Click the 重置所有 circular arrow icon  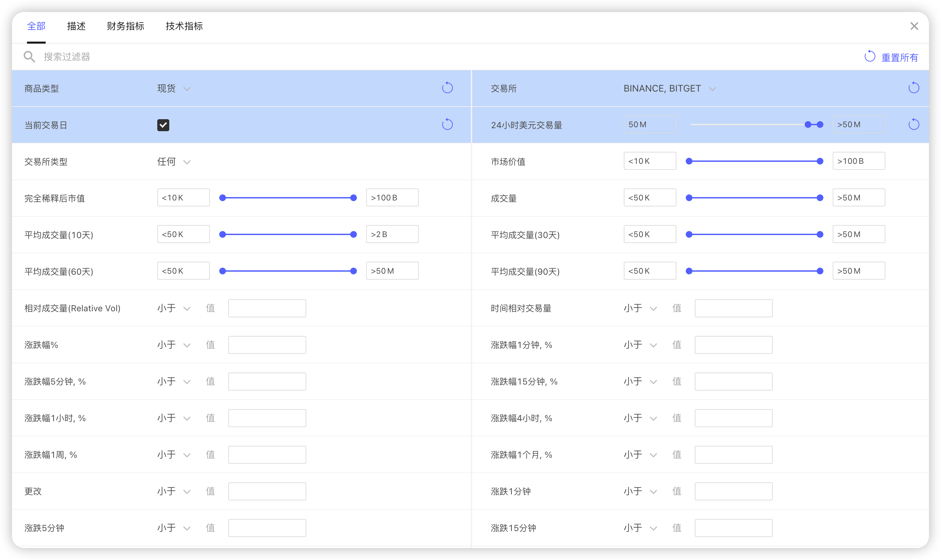click(x=870, y=57)
